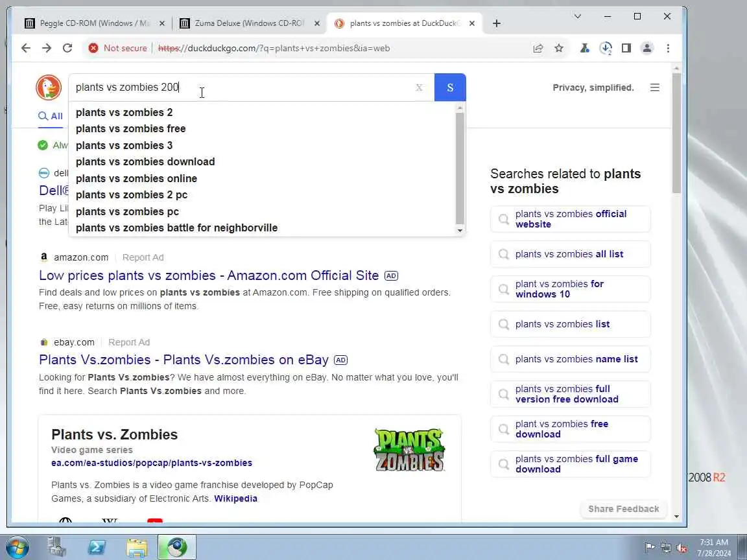Choose suggestion plants vs zombies download

click(x=263, y=162)
